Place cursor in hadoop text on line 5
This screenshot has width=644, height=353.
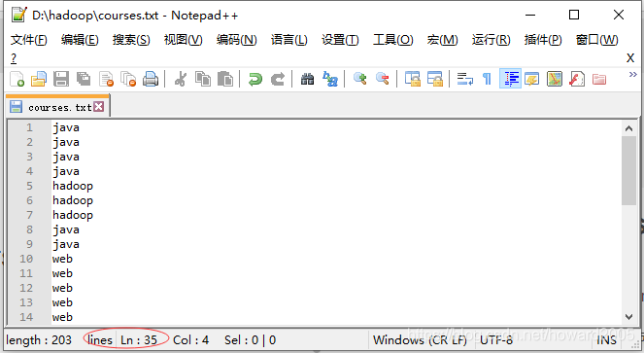(x=73, y=186)
